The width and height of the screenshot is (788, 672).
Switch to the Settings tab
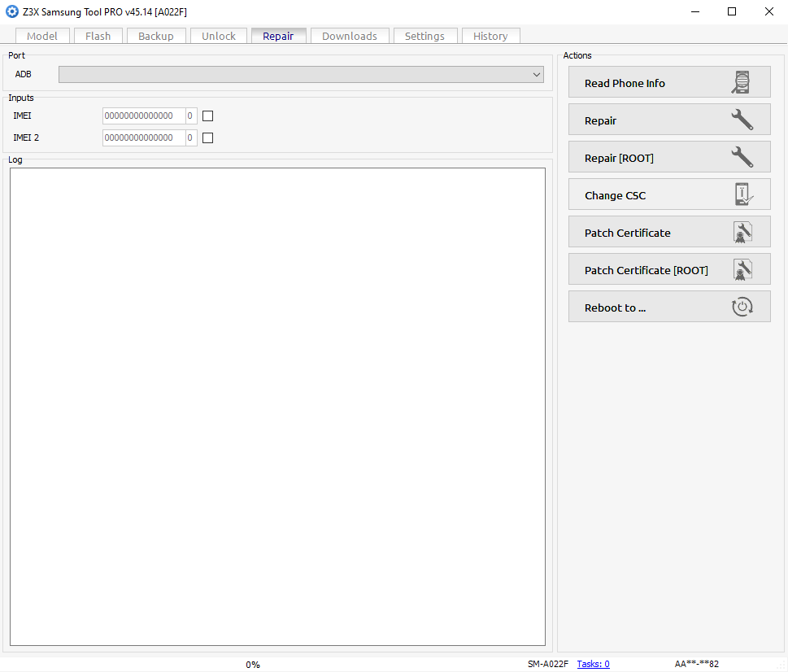[x=424, y=36]
